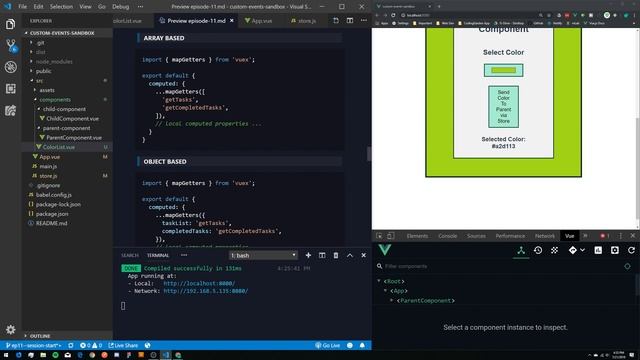Viewport: 640px width, 360px height.
Task: Open the Explorer view in activity bar
Action: click(x=11, y=24)
